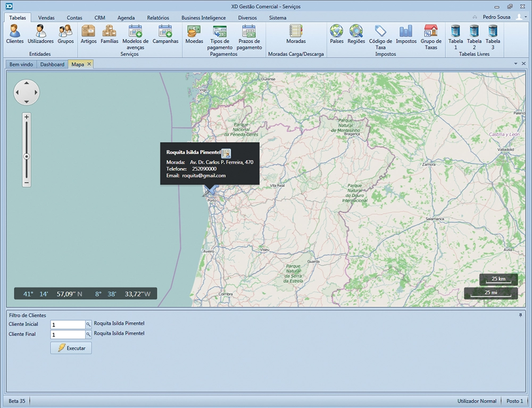Select the Moedas payment icon

coord(194,34)
